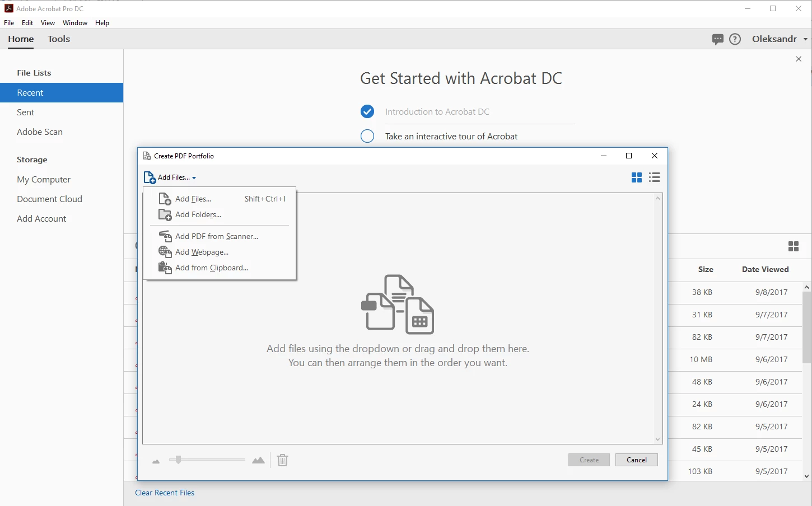812x506 pixels.
Task: Click the portfolio dialog file-area scrollbar
Action: pos(658,318)
